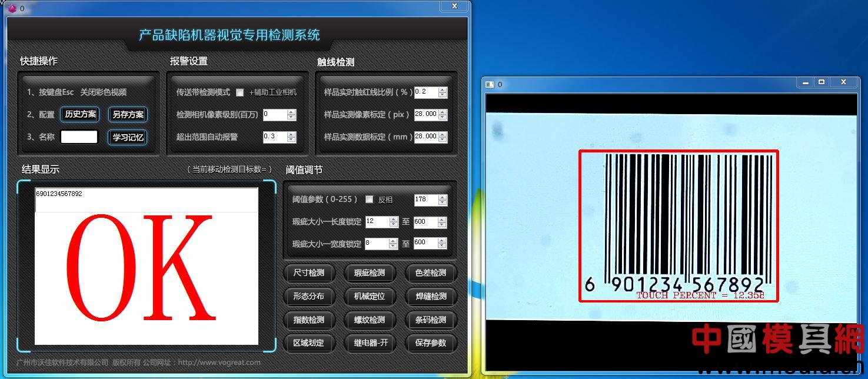Screen dimensions: 868x379
Task: Click the 指数检测 button
Action: tap(309, 320)
